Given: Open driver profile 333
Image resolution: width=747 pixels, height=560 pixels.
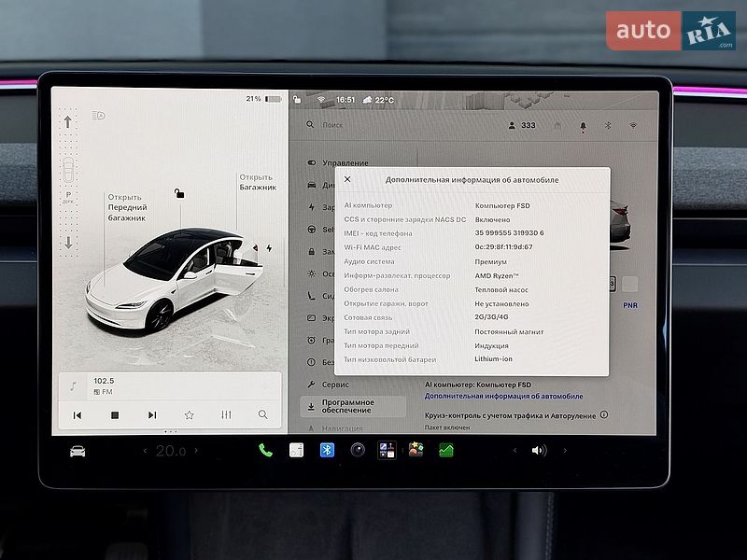Looking at the screenshot, I should coord(522,125).
